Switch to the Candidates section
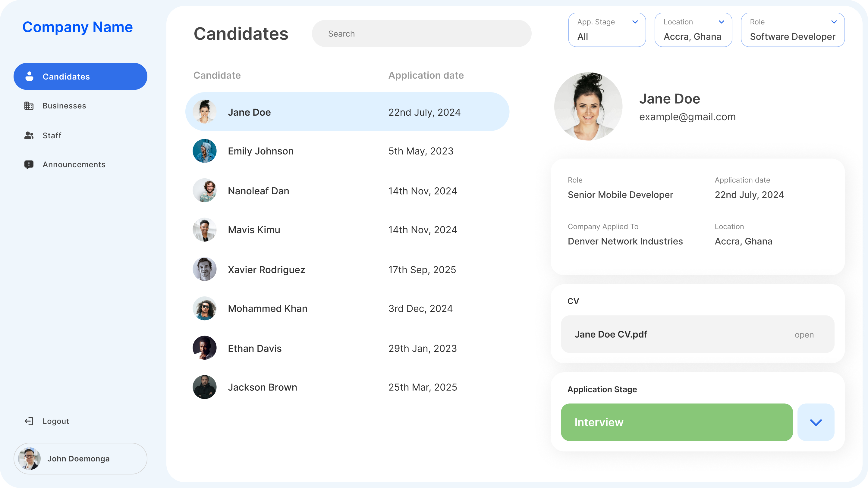The image size is (868, 488). pyautogui.click(x=66, y=76)
